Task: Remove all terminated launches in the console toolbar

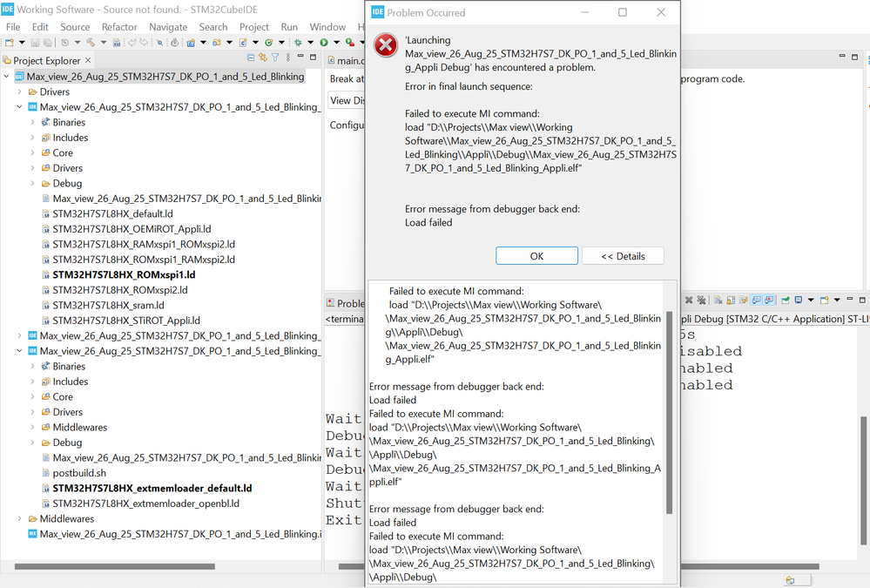Action: pos(702,300)
